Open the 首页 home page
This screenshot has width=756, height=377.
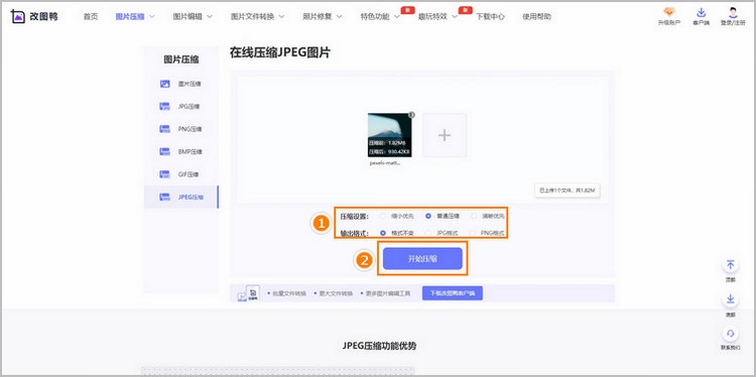pos(90,16)
